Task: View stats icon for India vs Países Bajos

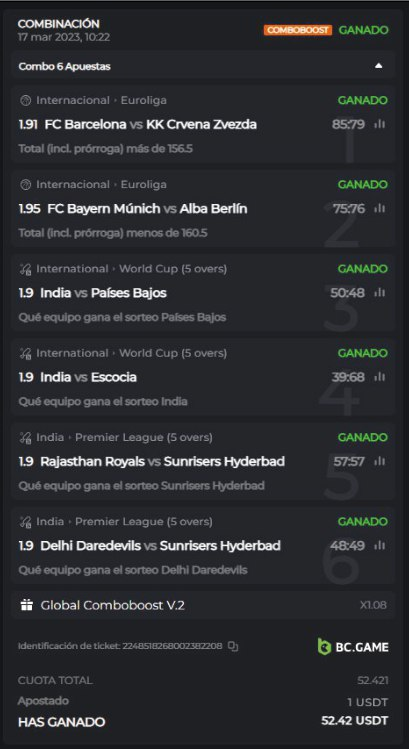Action: 380,292
